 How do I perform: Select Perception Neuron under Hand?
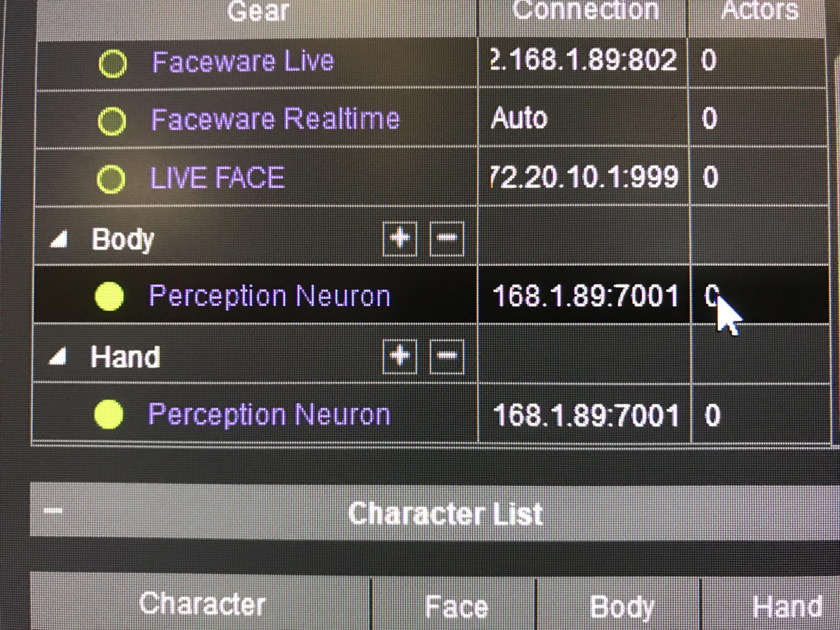point(269,415)
